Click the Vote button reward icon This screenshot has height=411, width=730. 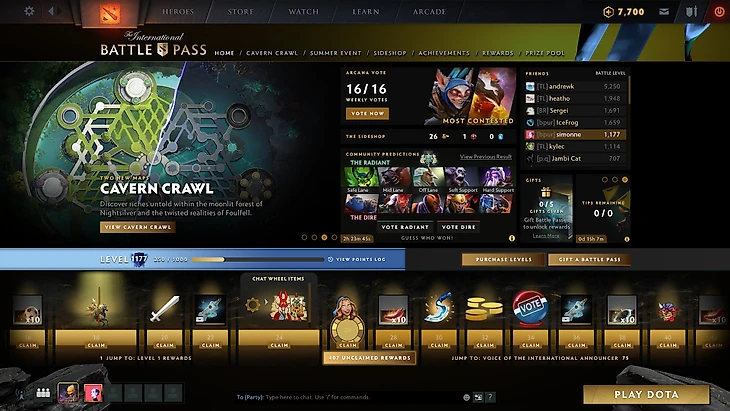click(530, 306)
